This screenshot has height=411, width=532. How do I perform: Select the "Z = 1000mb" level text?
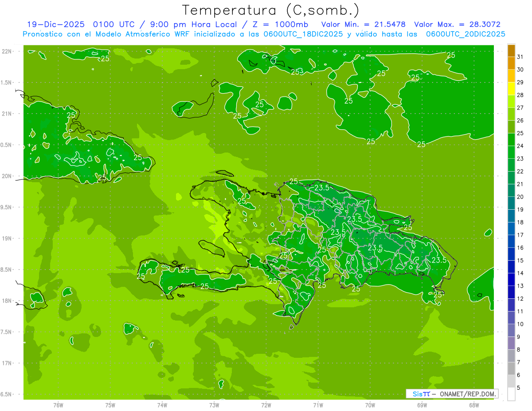coord(279,24)
